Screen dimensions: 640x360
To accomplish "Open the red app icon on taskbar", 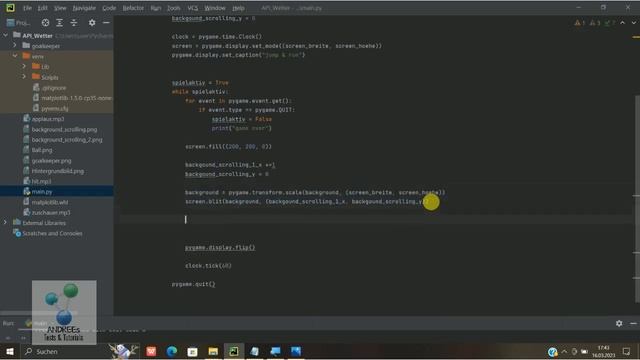I will point(151,351).
